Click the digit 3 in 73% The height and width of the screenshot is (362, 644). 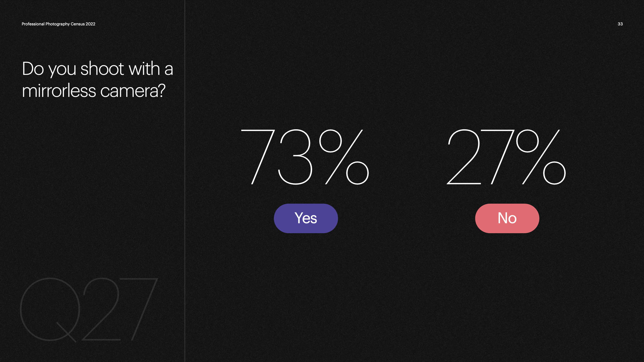point(295,157)
